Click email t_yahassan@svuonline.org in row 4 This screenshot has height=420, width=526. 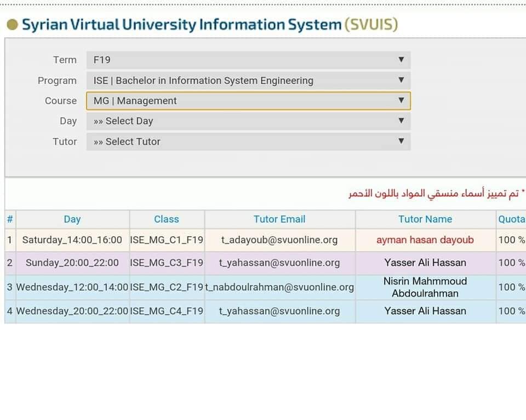click(279, 311)
